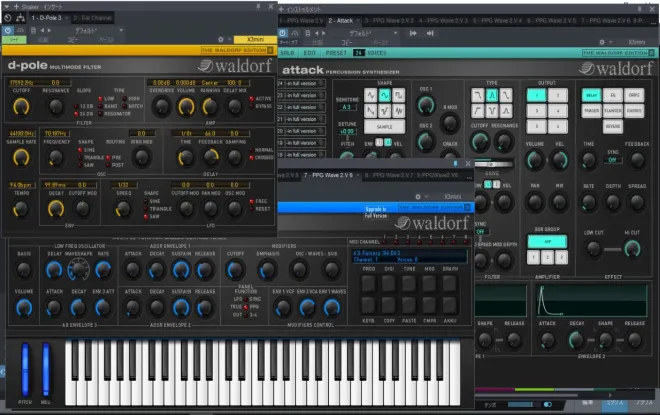Open dropdown next to D-Pole gear icon
Screen dimensions: 660x415
(229, 39)
